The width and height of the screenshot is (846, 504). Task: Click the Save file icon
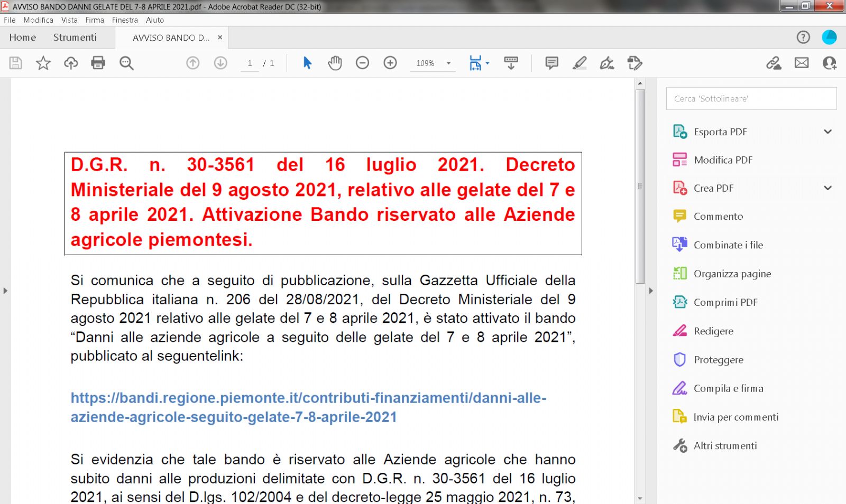(15, 63)
